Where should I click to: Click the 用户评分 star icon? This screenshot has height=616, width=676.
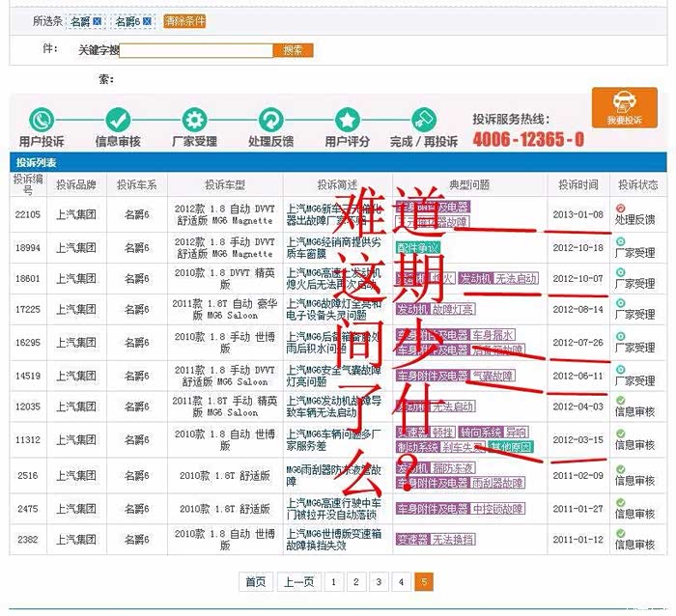coord(347,120)
